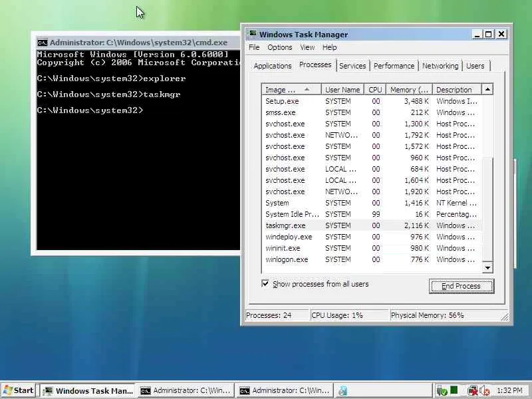Click Physical Memory: 56% status

[x=444, y=315]
